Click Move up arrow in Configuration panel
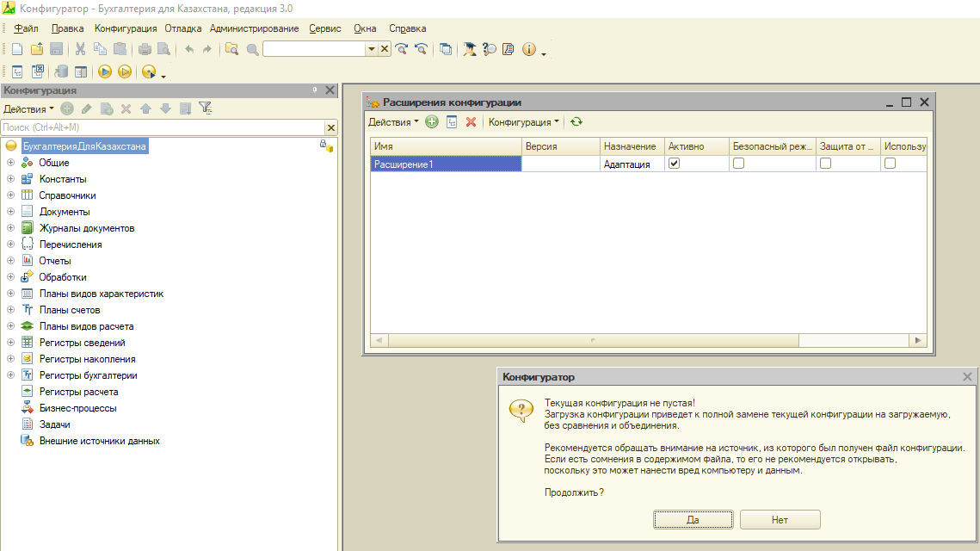Image resolution: width=980 pixels, height=551 pixels. pyautogui.click(x=145, y=108)
